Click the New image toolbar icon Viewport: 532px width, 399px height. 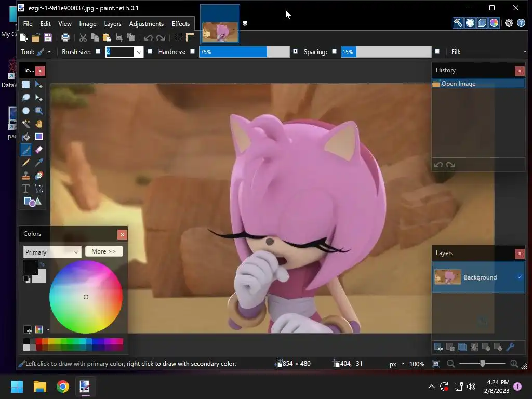[x=24, y=37]
